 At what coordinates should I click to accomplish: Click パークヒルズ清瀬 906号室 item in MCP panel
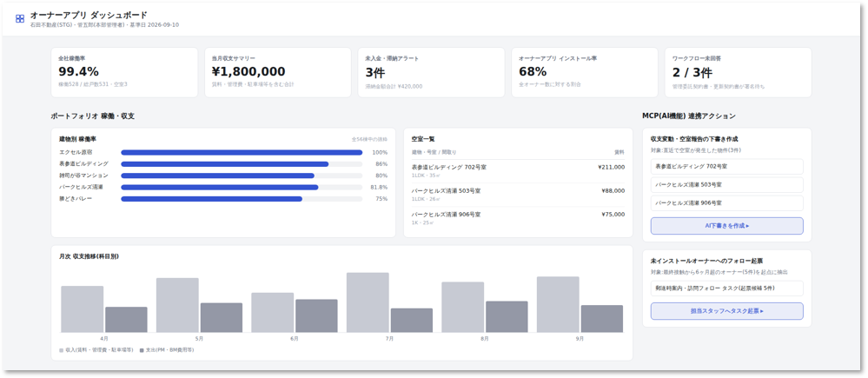(726, 203)
